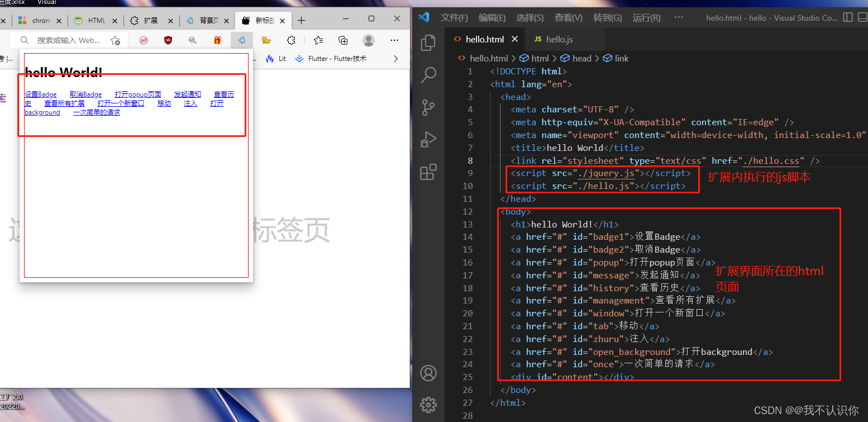Open the 选择(S) menu
The height and width of the screenshot is (422, 868).
tap(530, 18)
